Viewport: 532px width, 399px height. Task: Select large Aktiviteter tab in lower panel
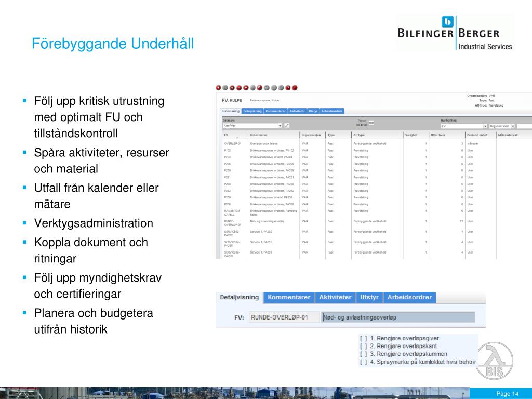[x=335, y=297]
